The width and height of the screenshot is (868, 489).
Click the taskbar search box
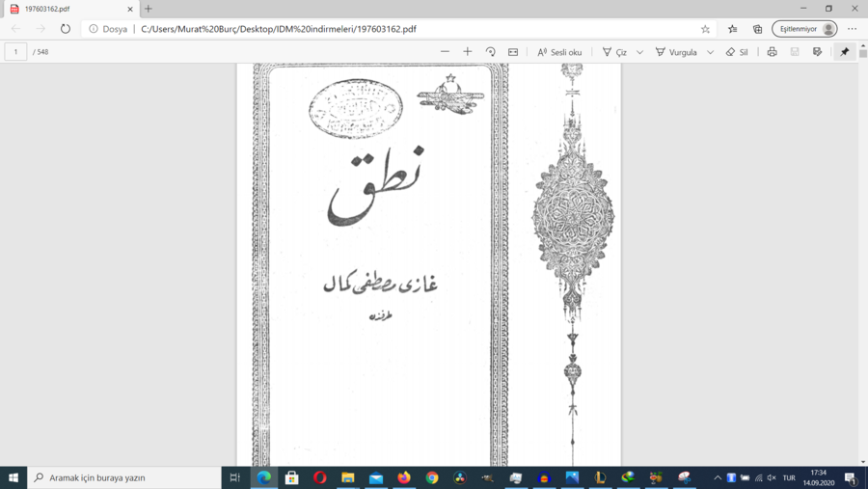tap(124, 477)
